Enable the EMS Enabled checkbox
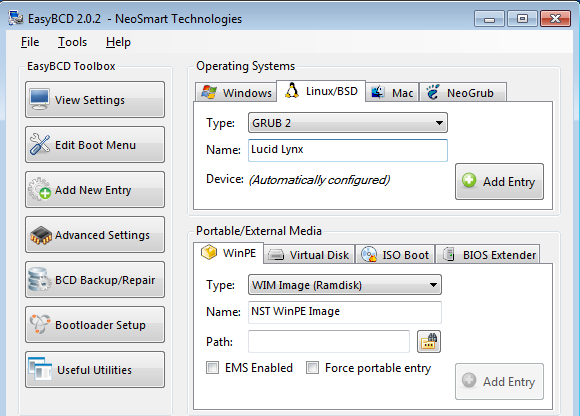 (212, 368)
